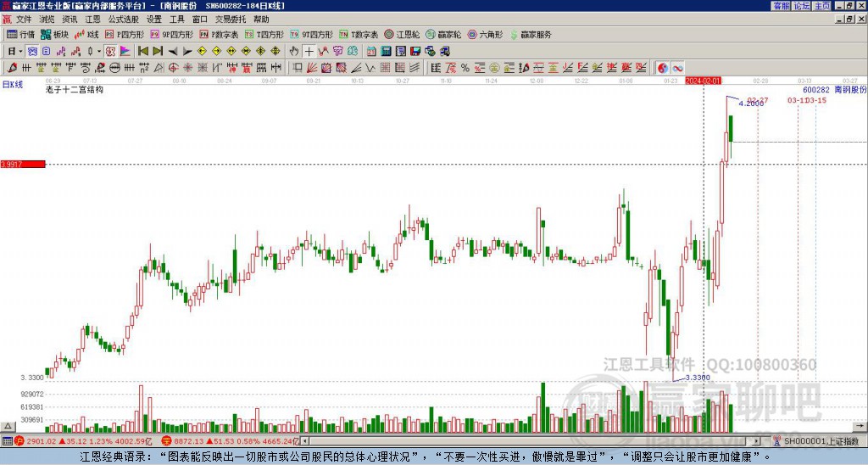The width and height of the screenshot is (868, 465).
Task: Toggle the crosshair cursor tool
Action: pyautogui.click(x=309, y=51)
